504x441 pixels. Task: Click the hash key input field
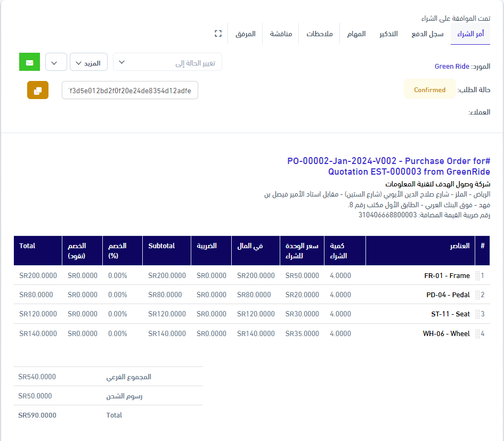click(x=130, y=90)
